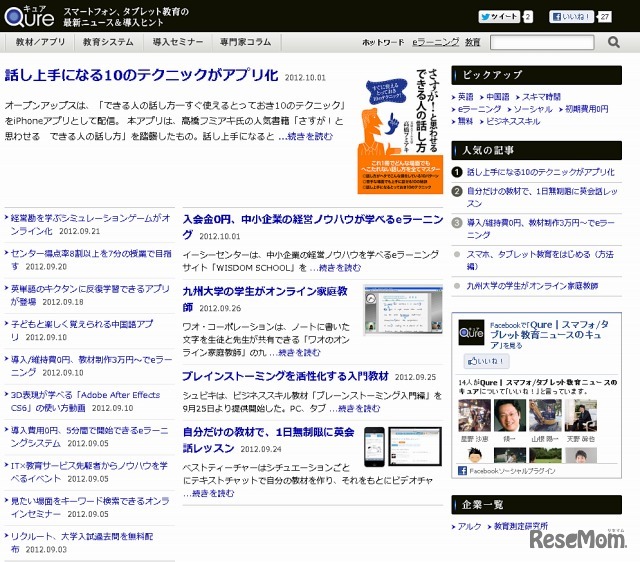Open popular article スマホ、タブレット教育をはじめる
Image resolution: width=640 pixels, height=562 pixels.
(540, 260)
